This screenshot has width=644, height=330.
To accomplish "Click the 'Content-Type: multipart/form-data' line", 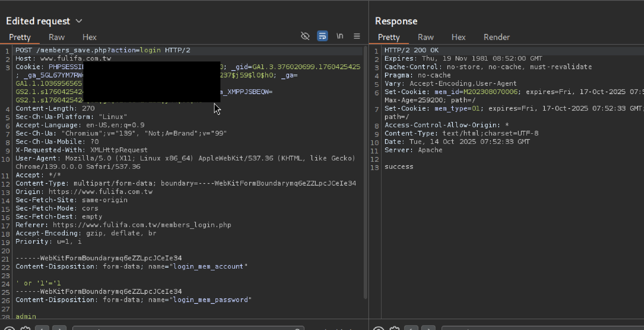I will coord(186,183).
